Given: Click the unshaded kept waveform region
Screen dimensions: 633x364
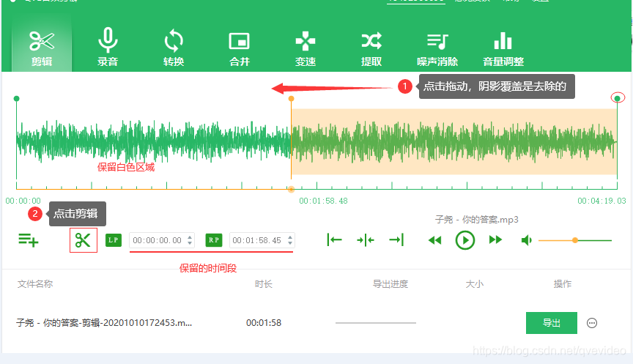Looking at the screenshot, I should tap(153, 141).
